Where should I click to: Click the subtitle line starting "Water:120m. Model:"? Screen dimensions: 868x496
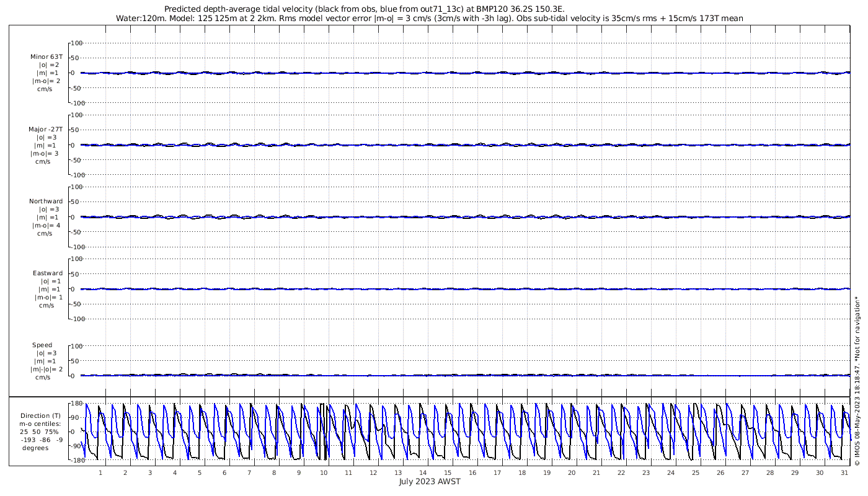tap(430, 19)
